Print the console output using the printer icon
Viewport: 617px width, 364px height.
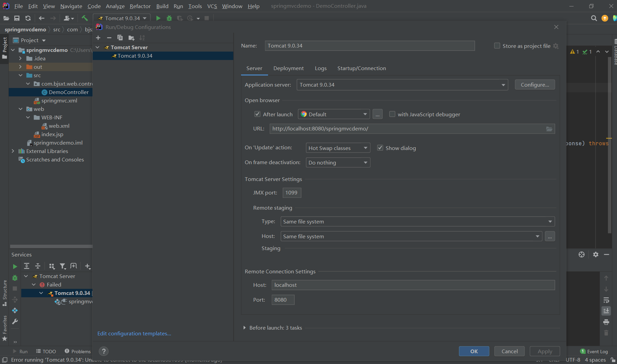coord(606,322)
